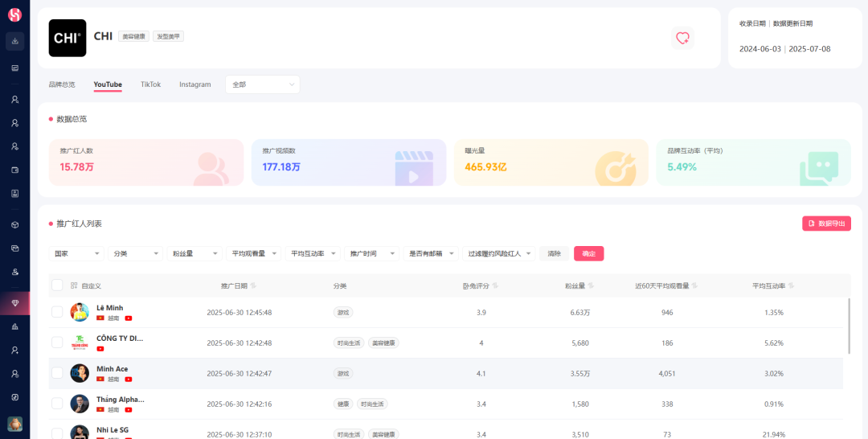Open Thắng Alpha avatar thumbnail
868x439 pixels.
pos(80,404)
